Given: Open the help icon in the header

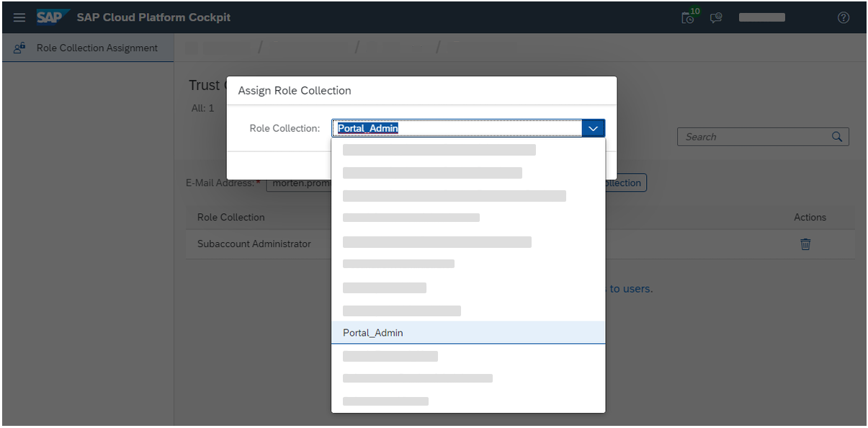Looking at the screenshot, I should point(844,17).
